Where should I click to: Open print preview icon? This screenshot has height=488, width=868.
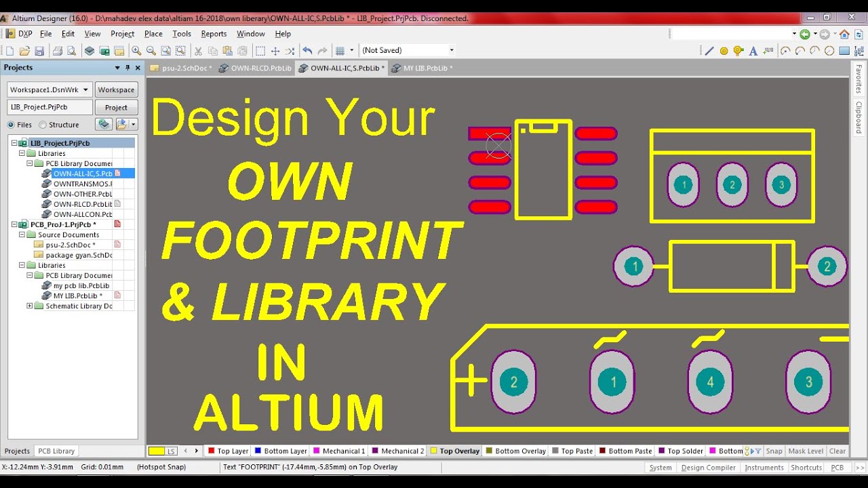coord(71,51)
